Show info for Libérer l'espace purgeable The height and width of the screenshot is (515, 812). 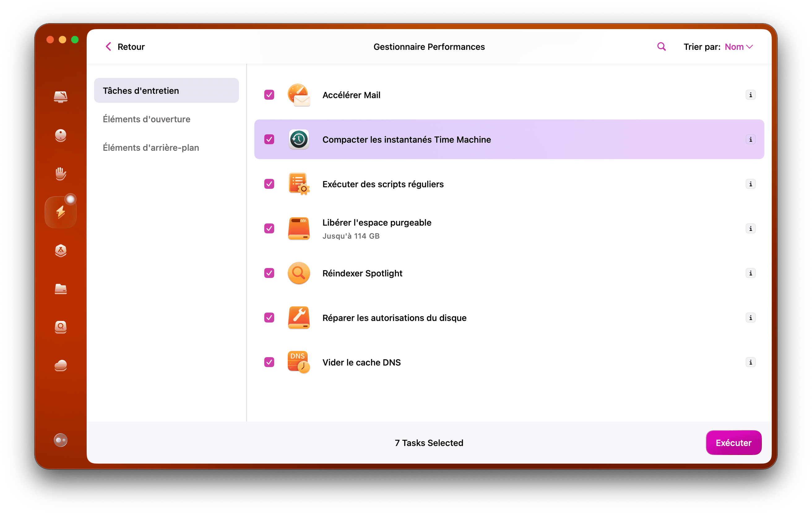pyautogui.click(x=751, y=228)
